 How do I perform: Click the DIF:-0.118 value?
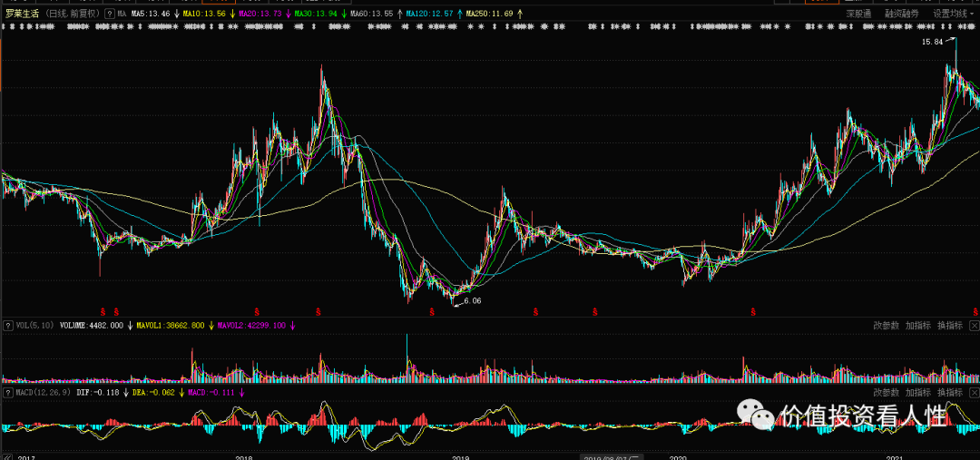(x=97, y=393)
